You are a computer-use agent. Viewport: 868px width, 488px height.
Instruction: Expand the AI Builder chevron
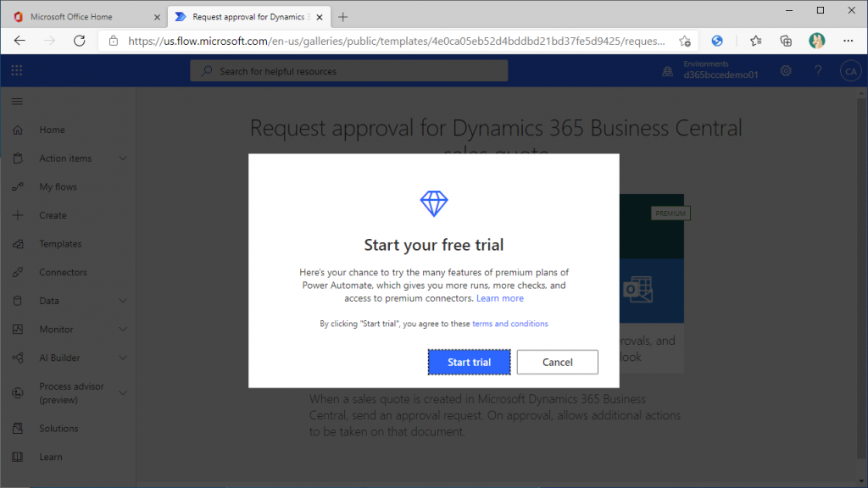(123, 358)
